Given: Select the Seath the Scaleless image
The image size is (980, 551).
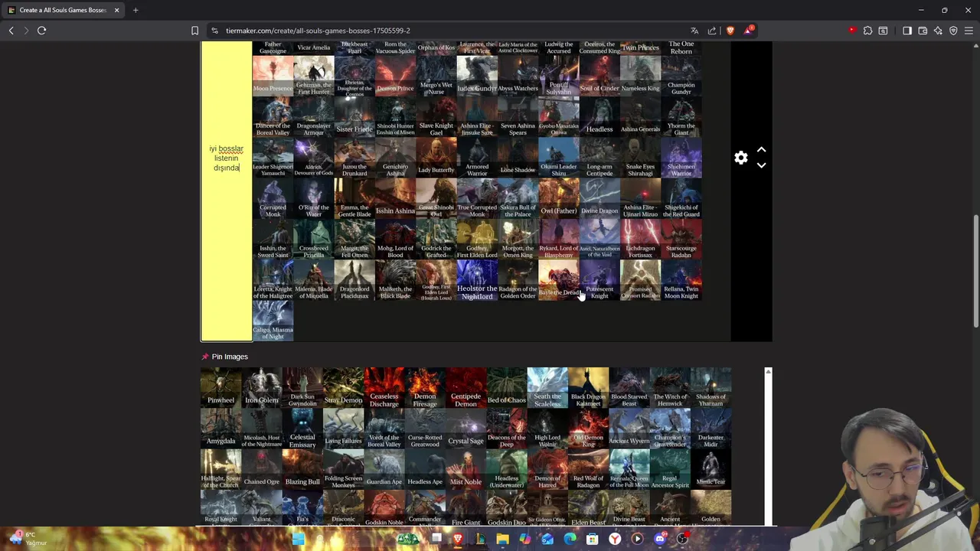Looking at the screenshot, I should coord(547,387).
